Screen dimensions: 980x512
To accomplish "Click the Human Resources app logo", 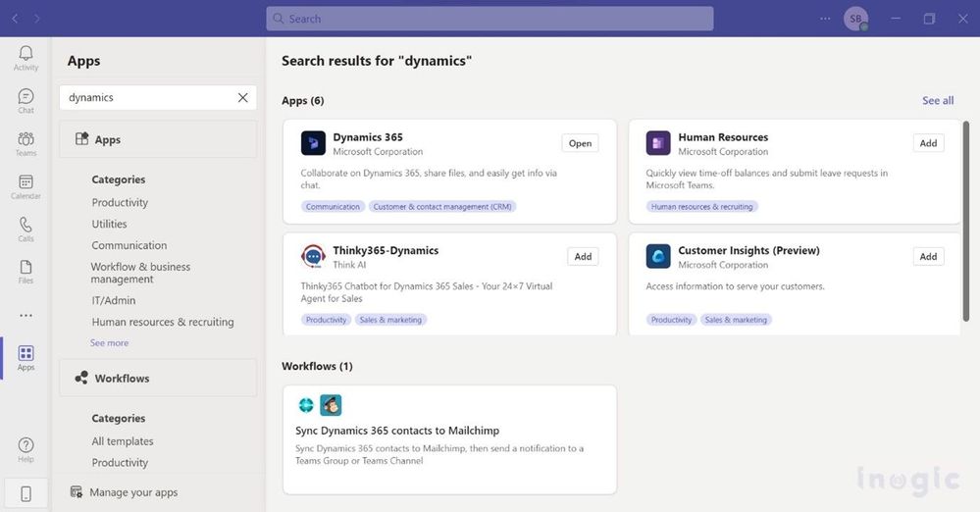I will tap(658, 143).
